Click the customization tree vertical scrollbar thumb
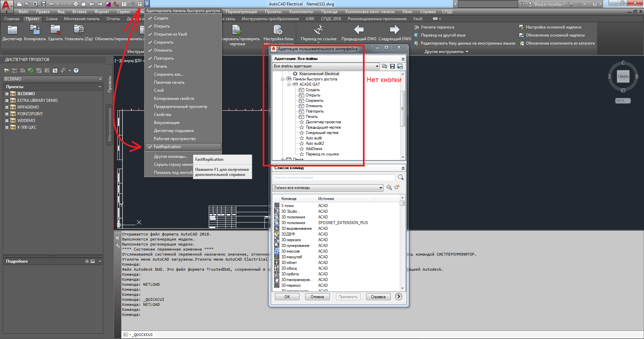Screen dimensions: 644x339 click(402, 109)
